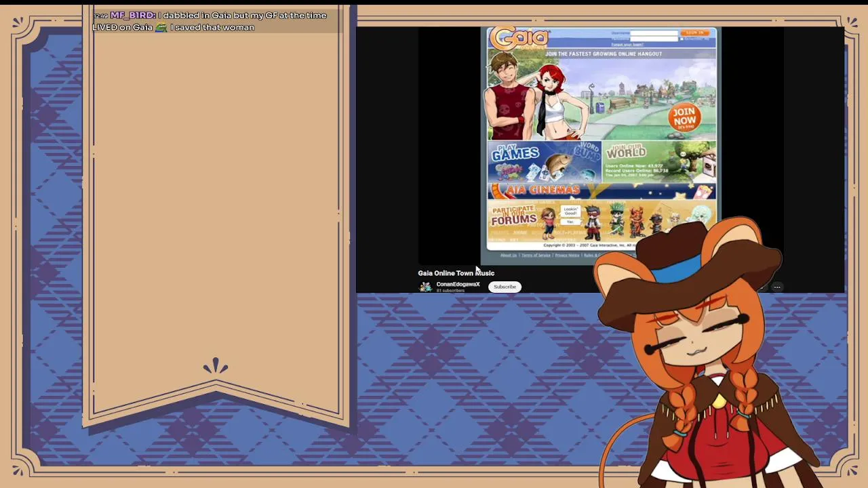Screen dimensions: 868x488
Task: Open the three-dot more actions menu
Action: 777,287
